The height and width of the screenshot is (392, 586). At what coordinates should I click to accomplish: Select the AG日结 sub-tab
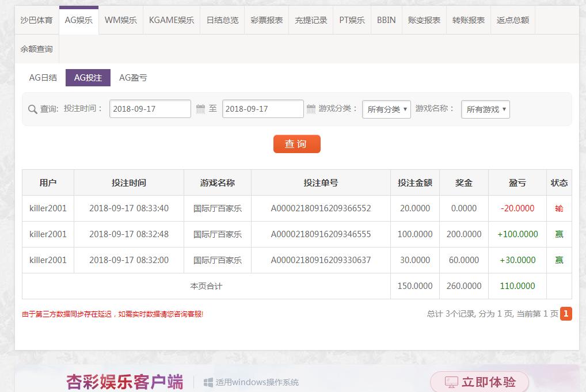pos(43,78)
